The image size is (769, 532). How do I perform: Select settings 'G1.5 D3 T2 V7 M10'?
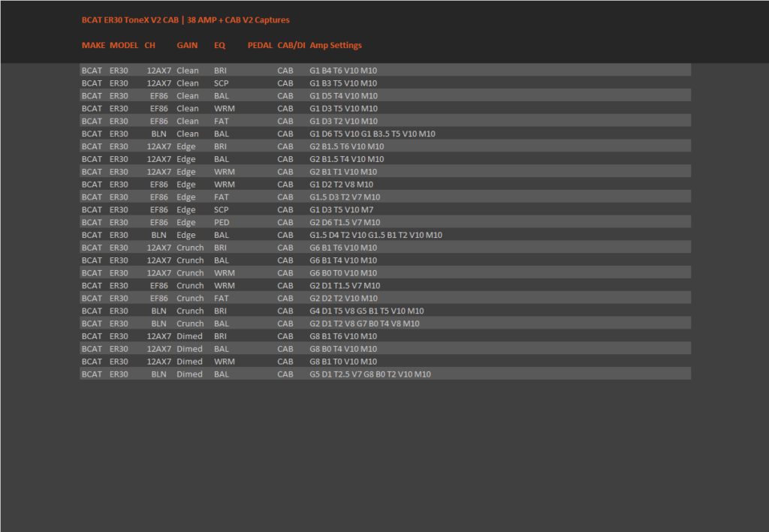(x=344, y=197)
